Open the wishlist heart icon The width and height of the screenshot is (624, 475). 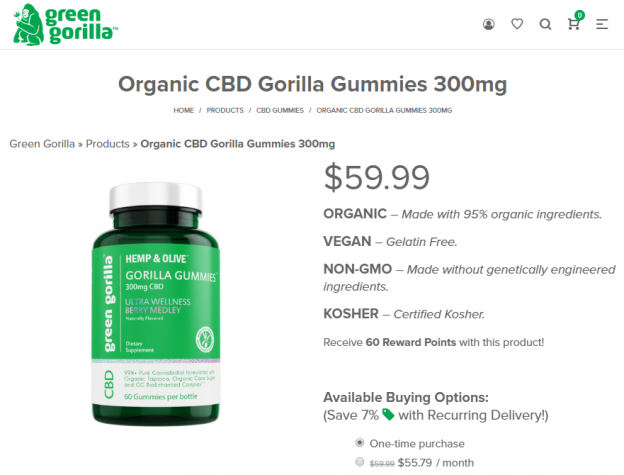517,24
